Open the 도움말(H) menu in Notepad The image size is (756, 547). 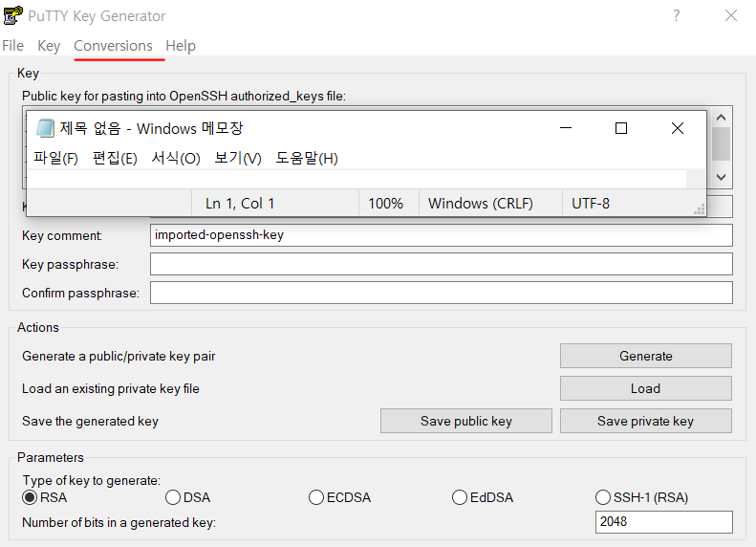click(307, 158)
